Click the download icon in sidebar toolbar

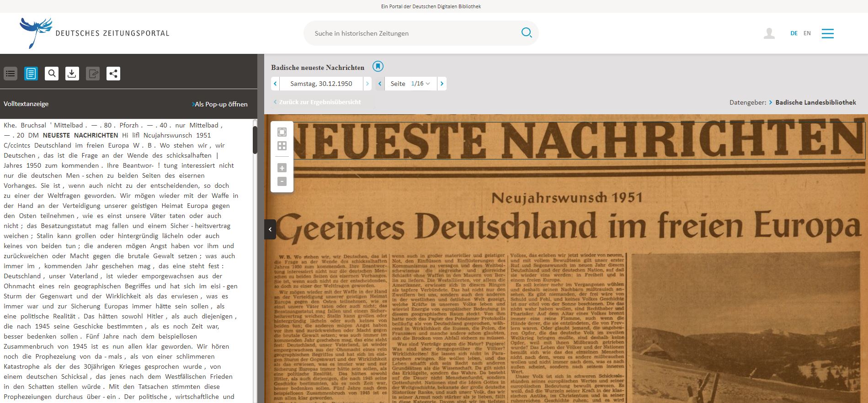point(72,74)
